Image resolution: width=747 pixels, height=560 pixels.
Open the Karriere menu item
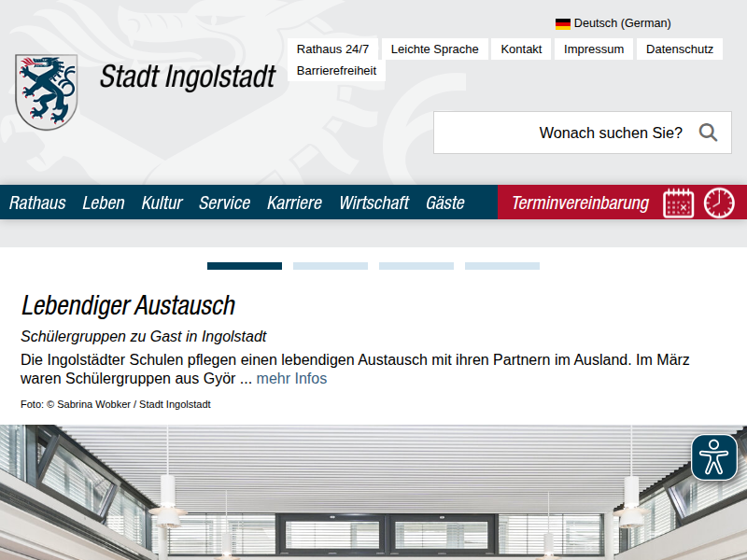coord(294,203)
